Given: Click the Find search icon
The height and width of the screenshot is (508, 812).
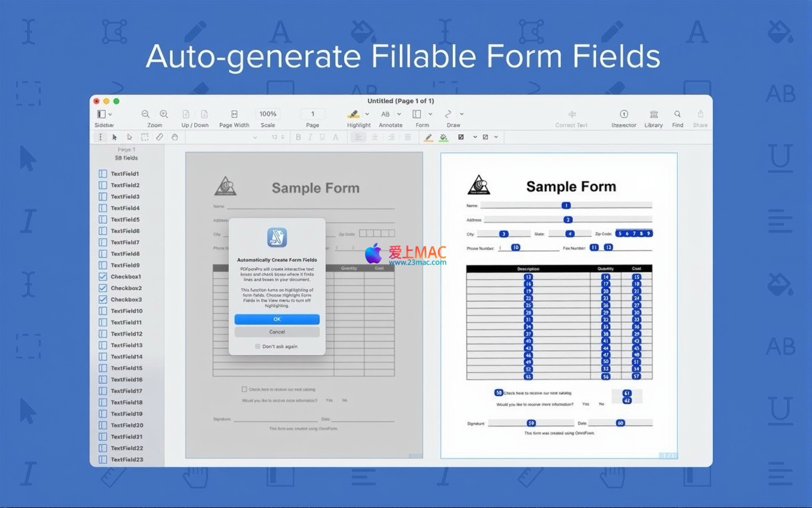Looking at the screenshot, I should point(677,114).
